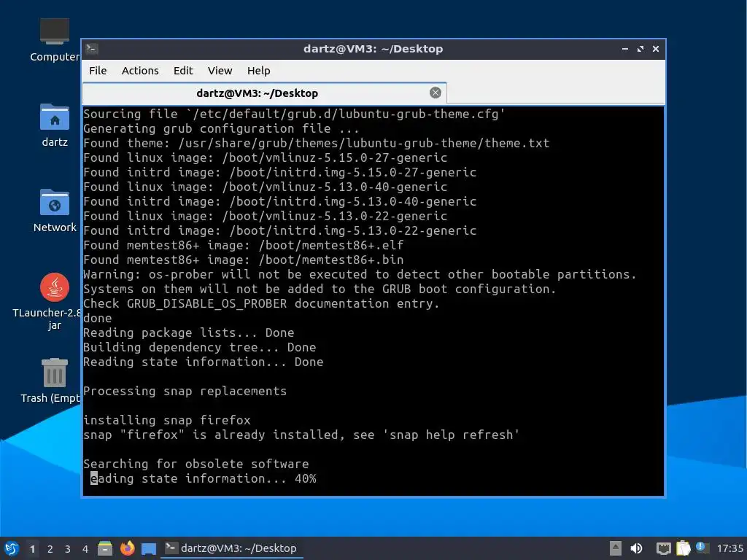Select the TLauncher-2.8 jar Java icon
The image size is (747, 560).
54,301
